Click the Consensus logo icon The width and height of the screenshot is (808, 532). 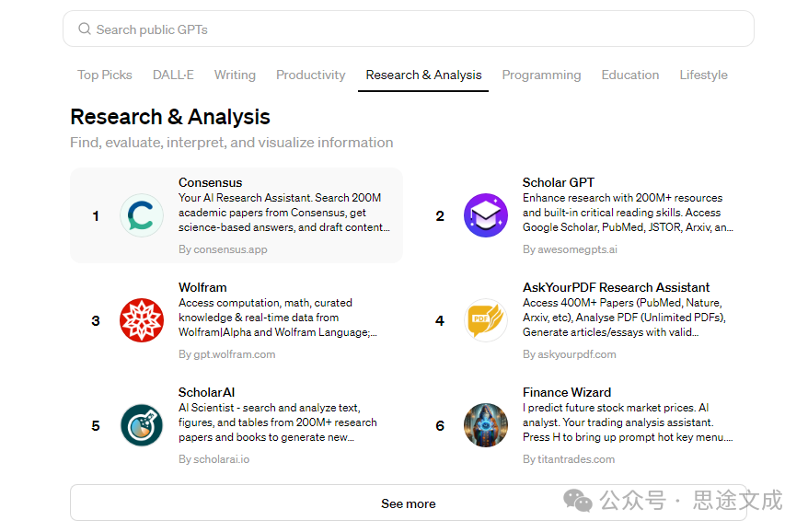click(142, 216)
